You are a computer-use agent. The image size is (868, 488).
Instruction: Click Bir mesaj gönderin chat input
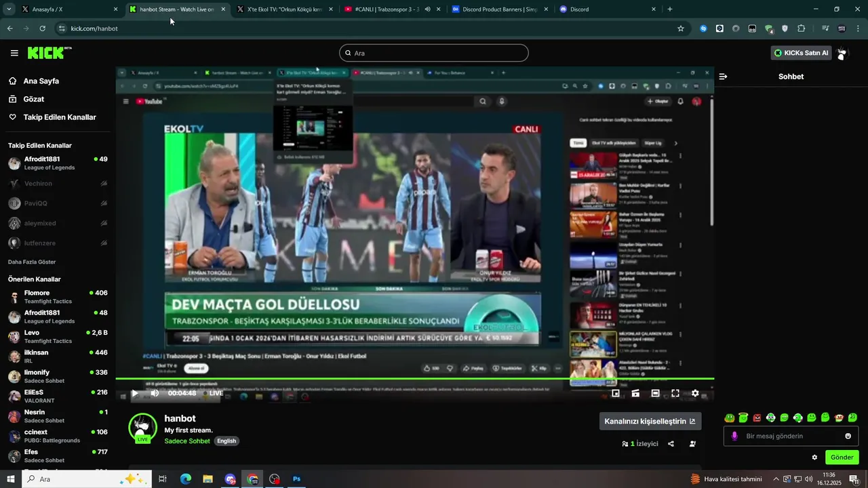[x=791, y=436]
